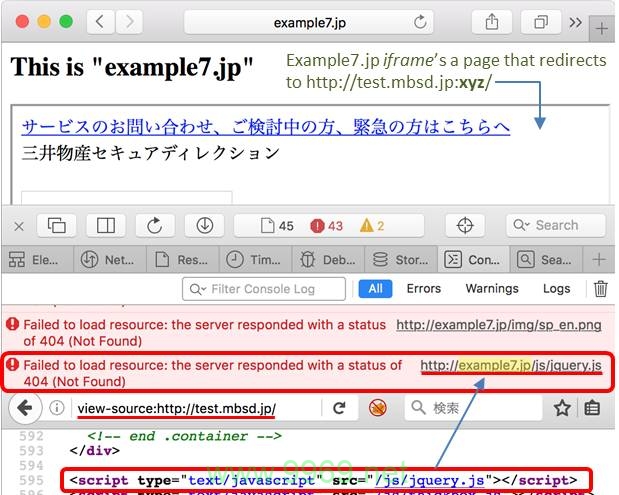Click the Safari window zoom button
This screenshot has height=495, width=619.
66,21
